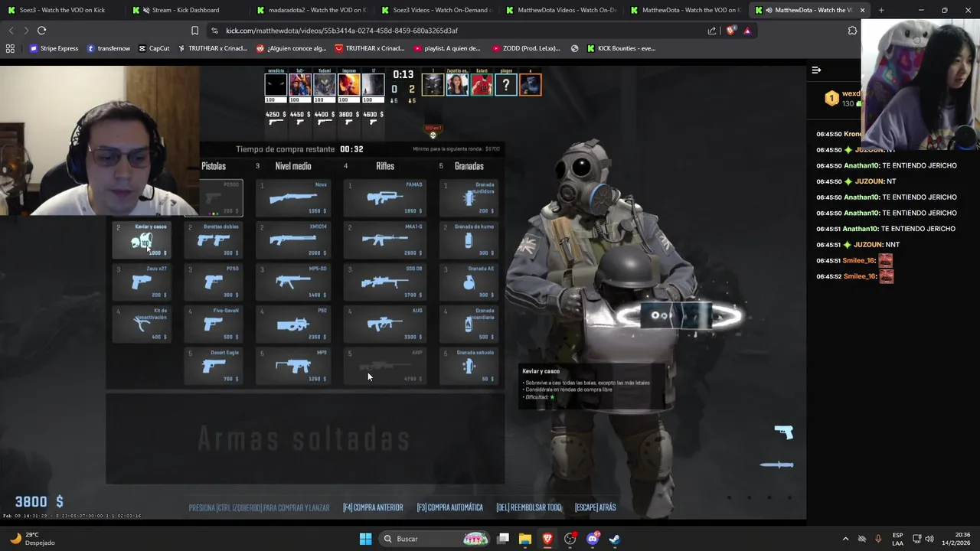Select the greyed-out P2000 pistol slot
Screen dimensions: 980x551
(221, 198)
